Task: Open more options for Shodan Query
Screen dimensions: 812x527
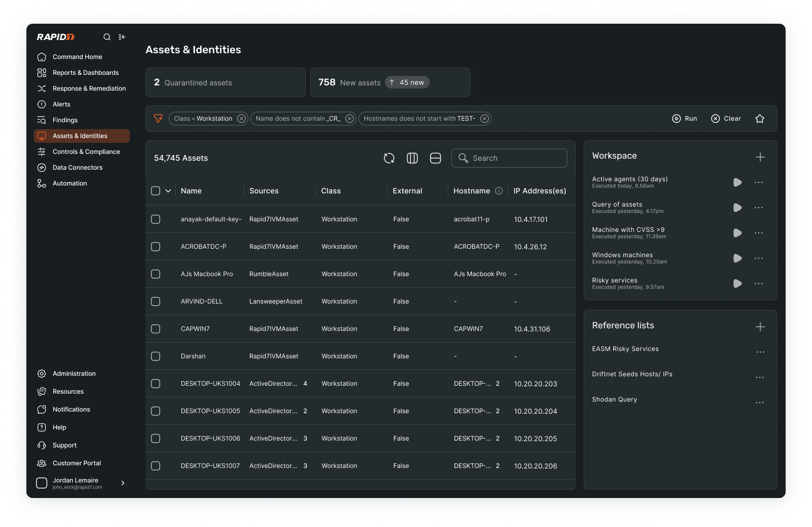Action: pos(760,403)
